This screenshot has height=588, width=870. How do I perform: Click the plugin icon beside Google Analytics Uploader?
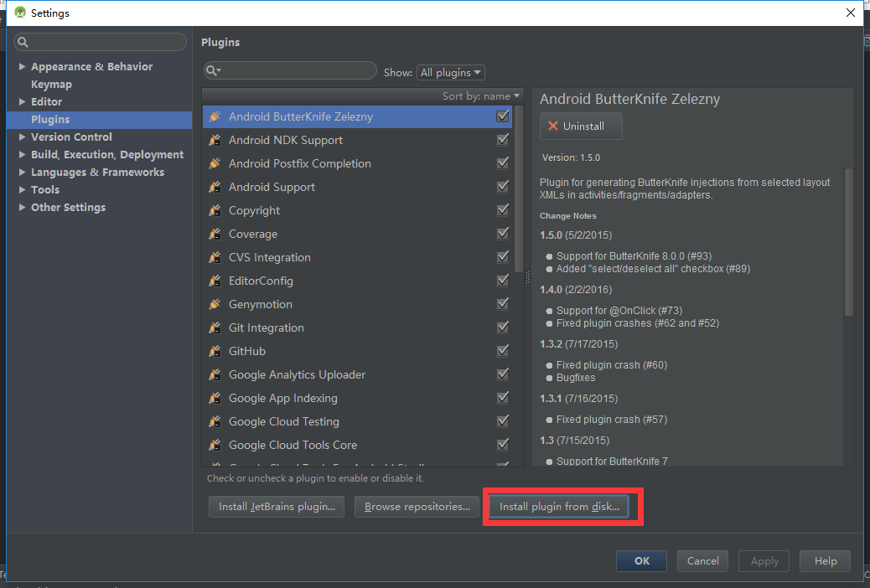[x=215, y=374]
